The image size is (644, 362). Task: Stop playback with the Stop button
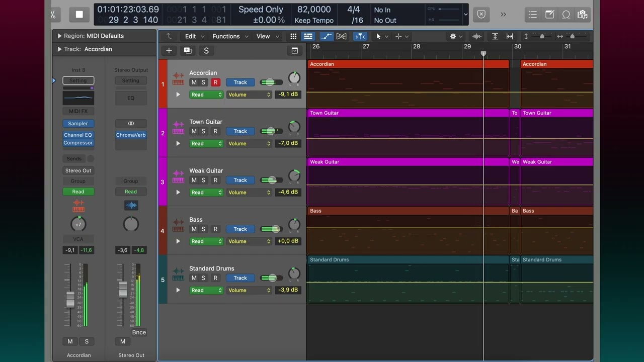pyautogui.click(x=79, y=15)
